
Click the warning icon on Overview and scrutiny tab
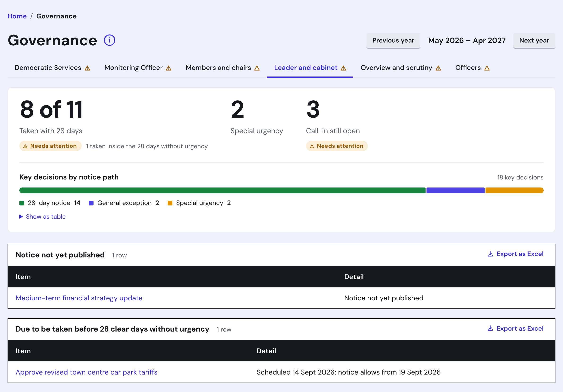439,68
